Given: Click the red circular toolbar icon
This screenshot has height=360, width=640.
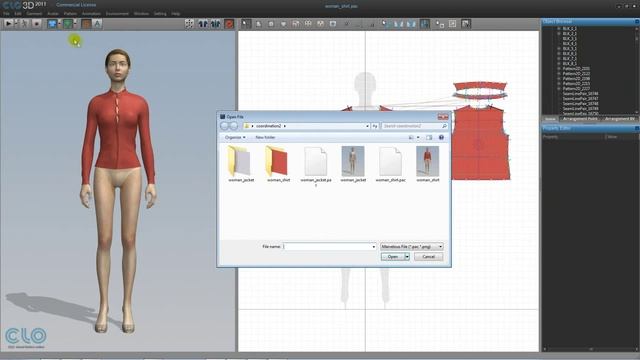Looking at the screenshot, I should click(229, 24).
